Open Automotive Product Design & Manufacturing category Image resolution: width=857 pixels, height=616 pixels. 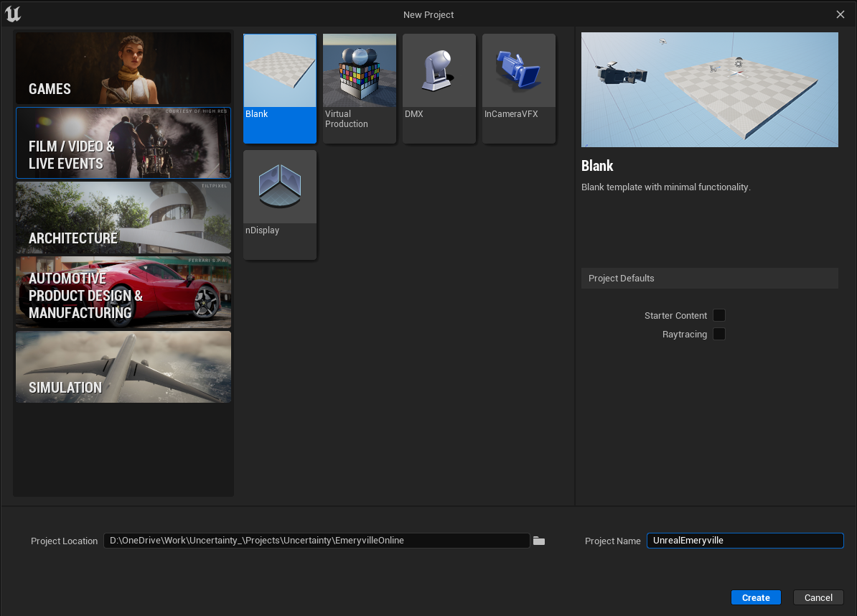pos(123,292)
